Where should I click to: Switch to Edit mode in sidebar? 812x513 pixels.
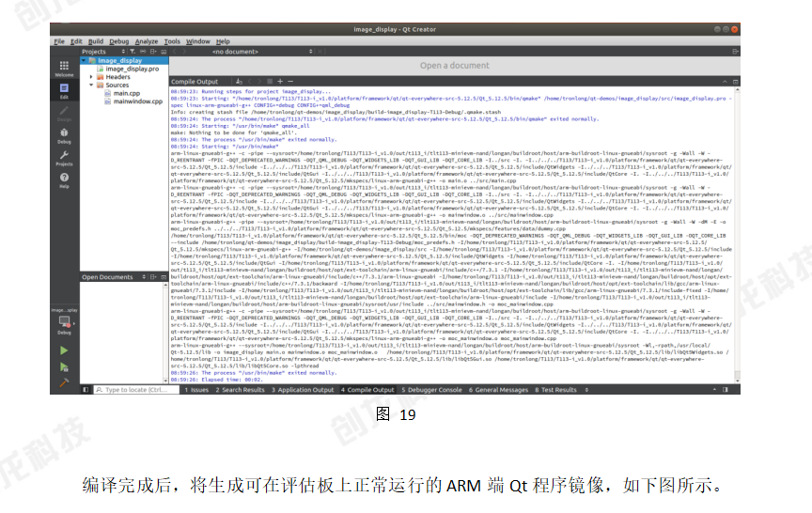pos(64,90)
